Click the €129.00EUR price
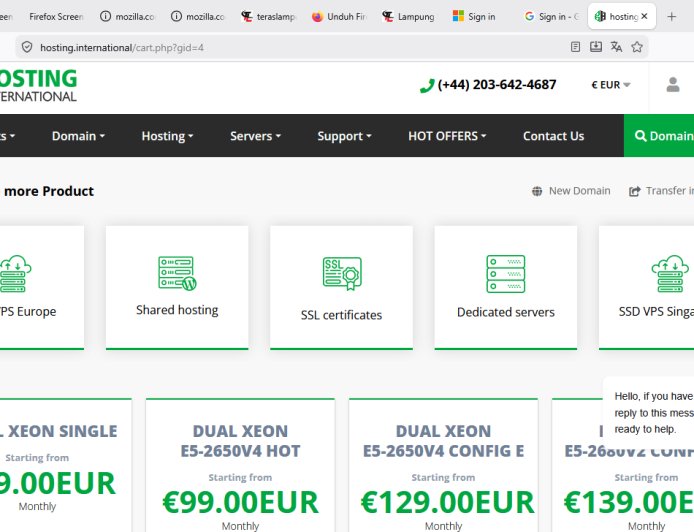This screenshot has width=694, height=532. 447,502
